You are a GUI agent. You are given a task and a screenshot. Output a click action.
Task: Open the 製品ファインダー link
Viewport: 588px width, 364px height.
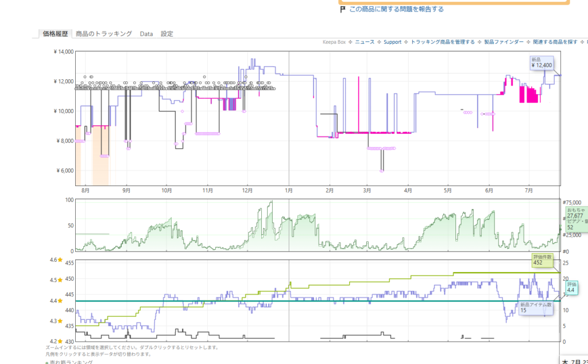pyautogui.click(x=504, y=42)
